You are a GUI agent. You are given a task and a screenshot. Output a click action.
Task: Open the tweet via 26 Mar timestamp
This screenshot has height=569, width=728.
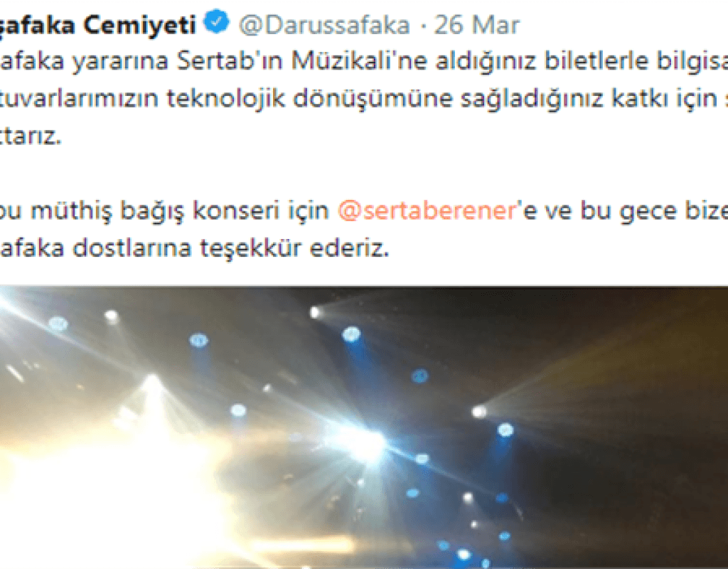click(476, 25)
